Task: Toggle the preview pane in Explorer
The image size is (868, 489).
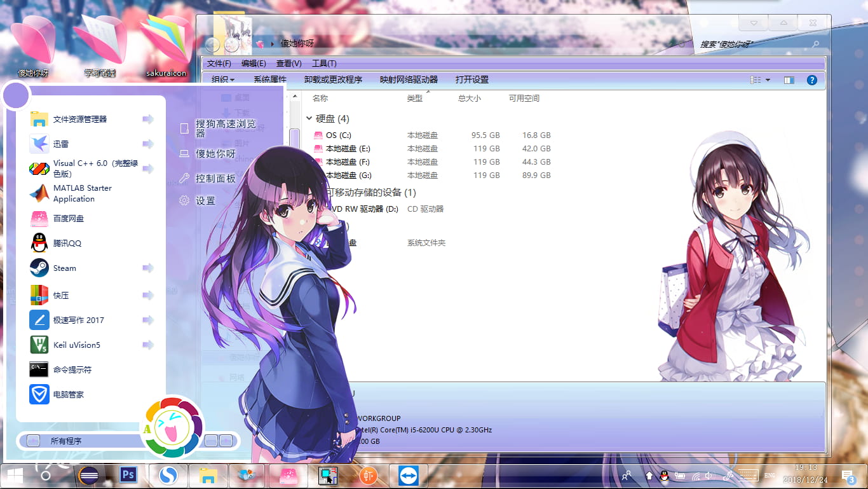Action: [x=789, y=79]
